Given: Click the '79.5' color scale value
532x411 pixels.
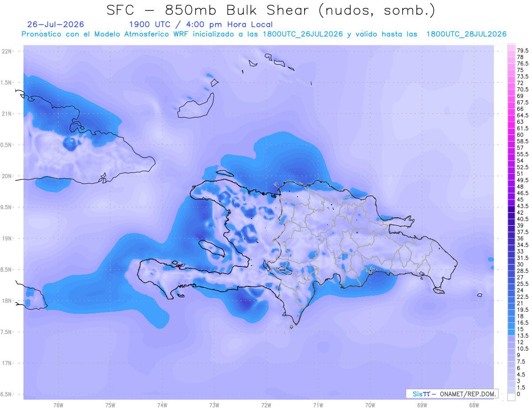Looking at the screenshot, I should coord(523,51).
